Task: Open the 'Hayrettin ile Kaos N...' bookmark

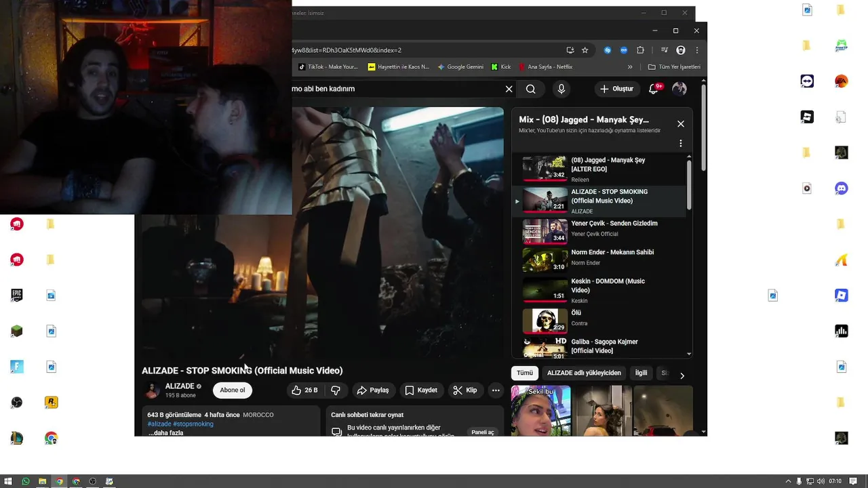Action: coord(399,67)
